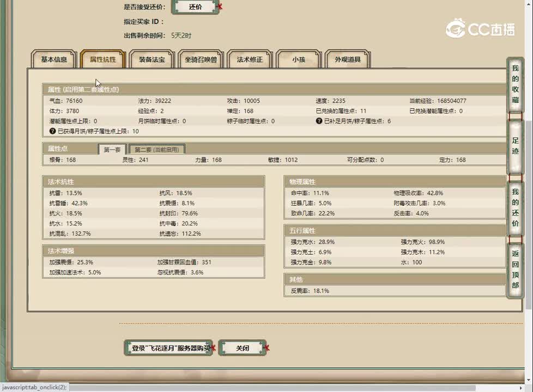Click 返回顶部 to return to top
Screen dimensions: 533x392
click(515, 269)
